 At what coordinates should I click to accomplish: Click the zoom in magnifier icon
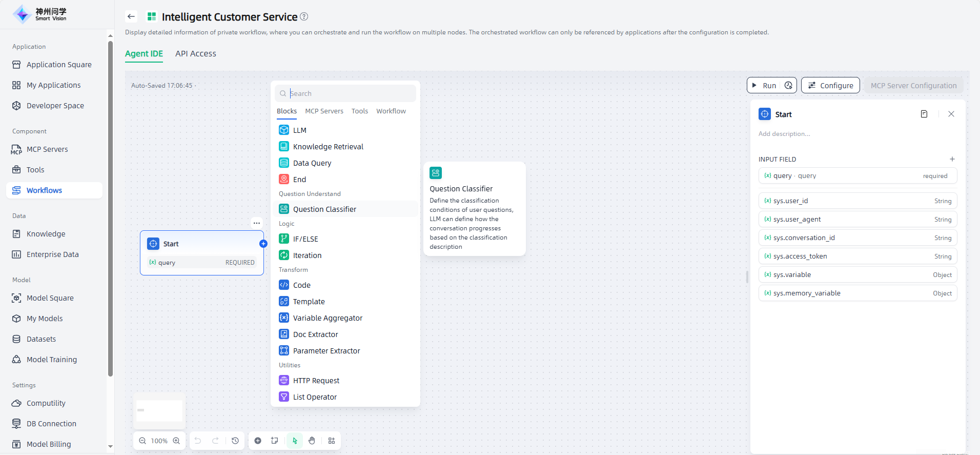(176, 441)
